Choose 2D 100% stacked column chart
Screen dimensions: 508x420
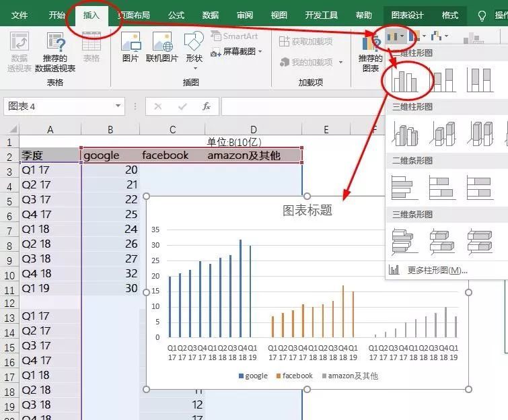click(480, 80)
